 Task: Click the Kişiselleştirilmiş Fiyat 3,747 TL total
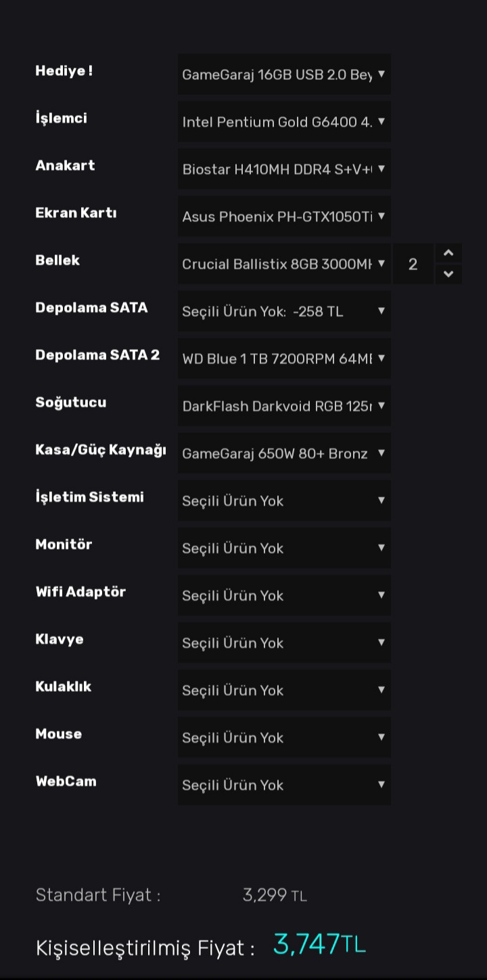(319, 944)
